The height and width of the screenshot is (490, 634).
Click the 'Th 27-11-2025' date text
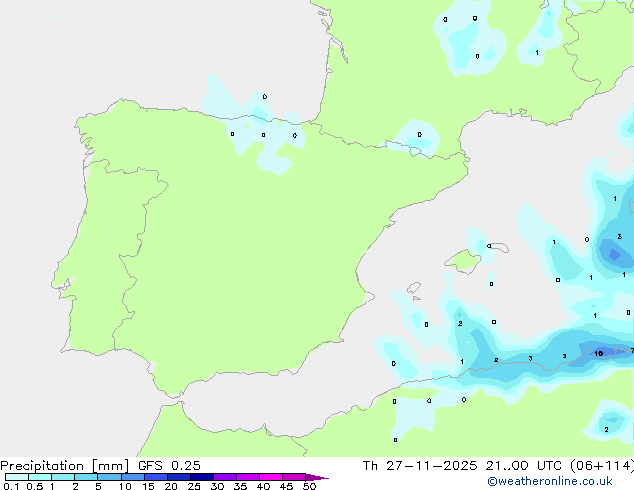click(420, 466)
